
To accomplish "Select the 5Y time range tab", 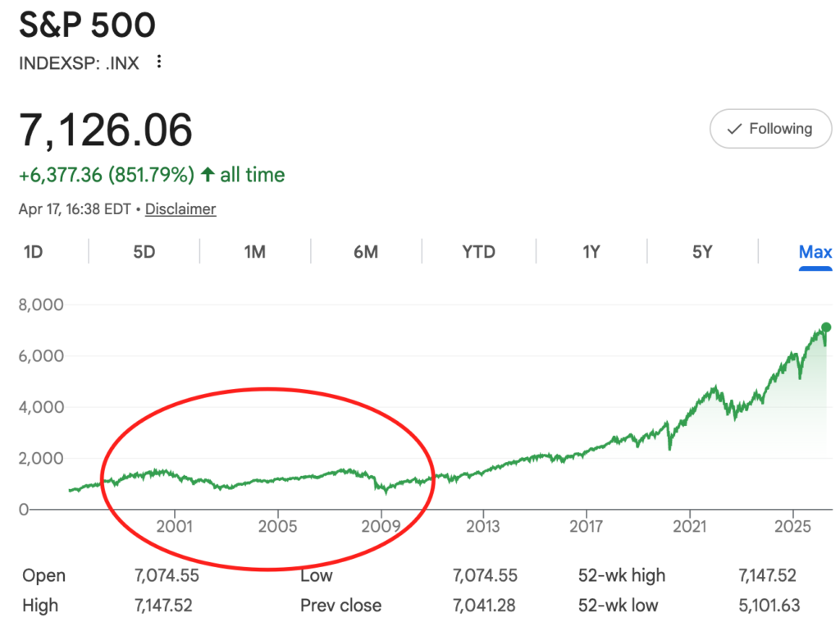I will [x=702, y=252].
